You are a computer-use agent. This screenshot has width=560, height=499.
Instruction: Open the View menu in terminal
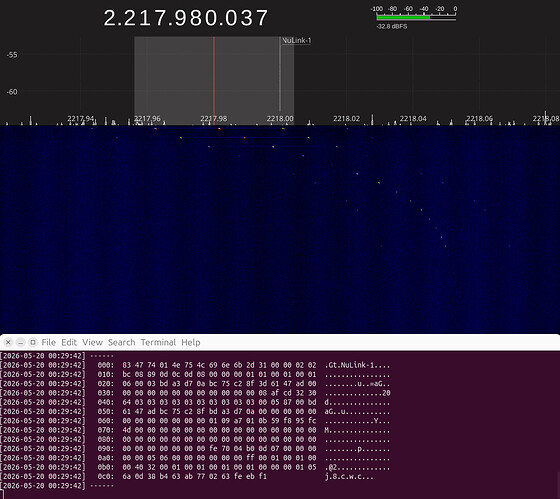[92, 342]
